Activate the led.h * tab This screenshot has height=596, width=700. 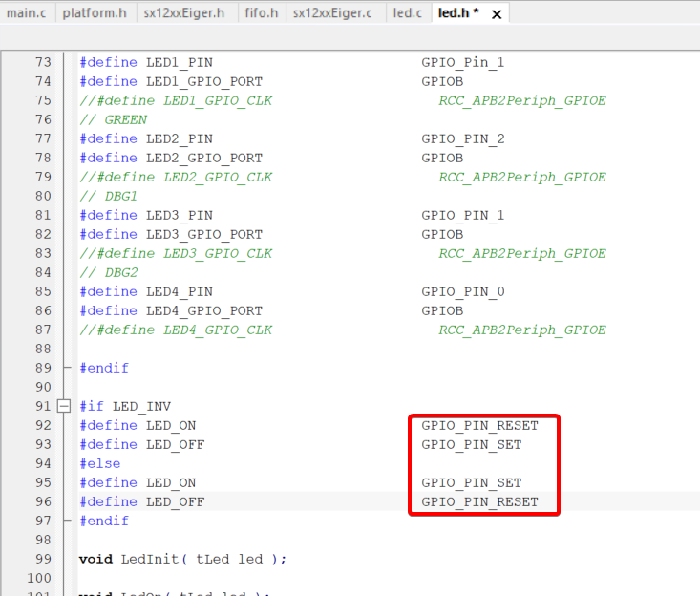457,13
